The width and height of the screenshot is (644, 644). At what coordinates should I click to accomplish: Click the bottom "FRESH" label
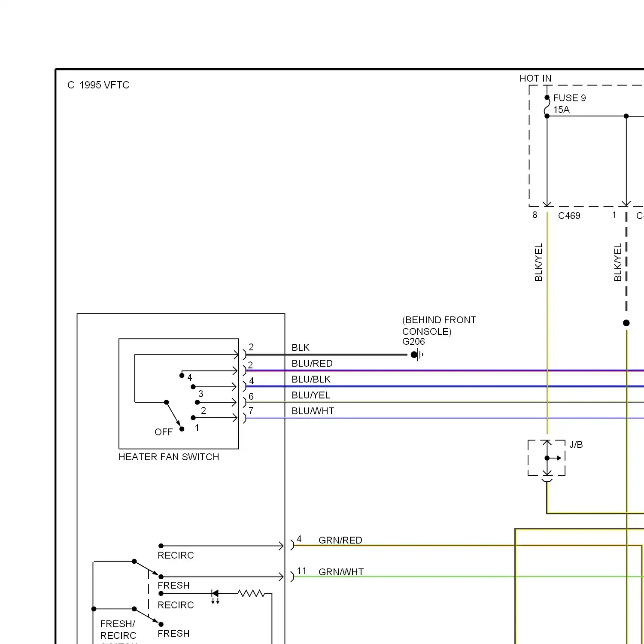(173, 633)
